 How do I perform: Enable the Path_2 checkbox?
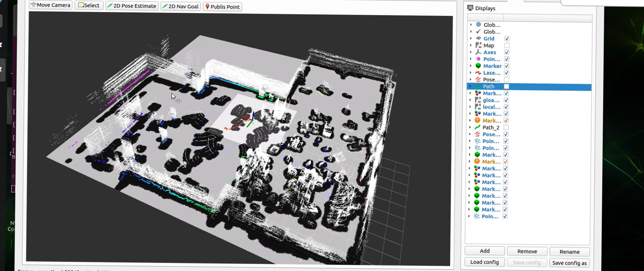tap(506, 127)
